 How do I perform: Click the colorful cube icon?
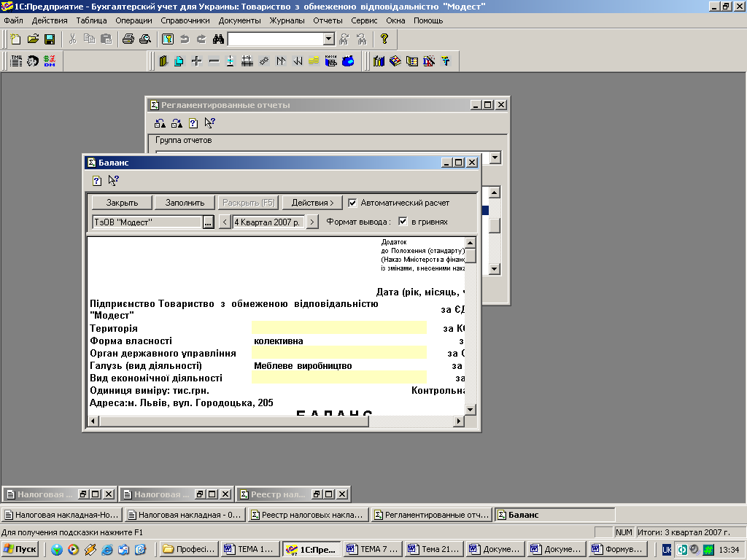(x=395, y=61)
